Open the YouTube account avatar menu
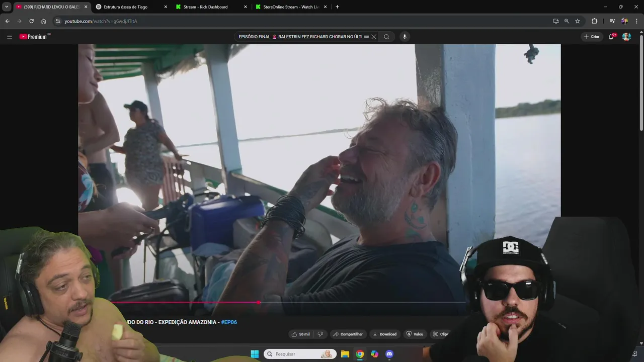 [x=626, y=37]
